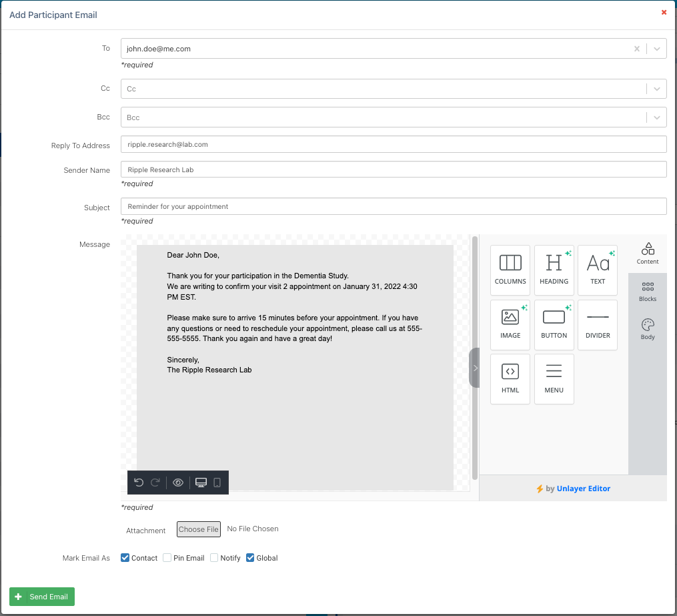677x616 pixels.
Task: Uncheck the Contact checkbox
Action: pos(125,558)
